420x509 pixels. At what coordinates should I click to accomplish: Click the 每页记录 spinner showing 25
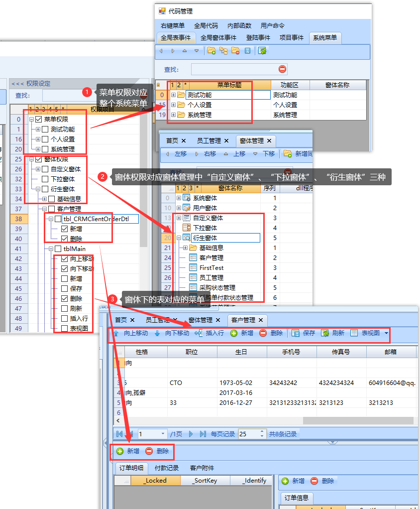252,434
